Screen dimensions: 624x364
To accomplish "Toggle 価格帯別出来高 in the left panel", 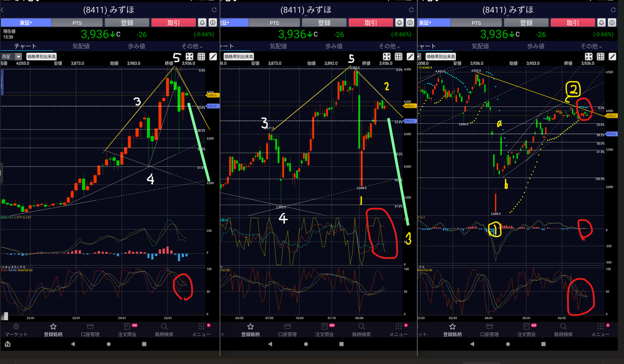I will (x=41, y=57).
